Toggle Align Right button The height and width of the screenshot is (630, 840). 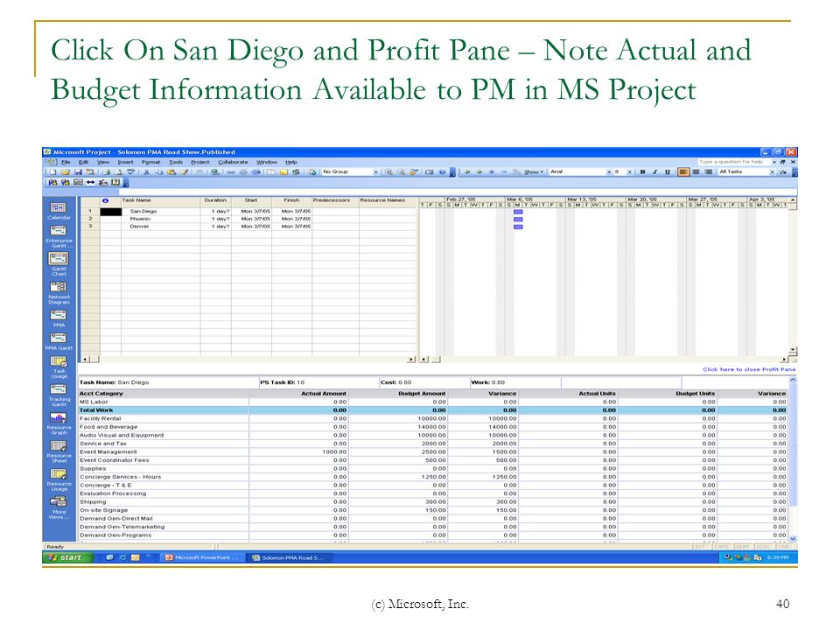[x=708, y=172]
